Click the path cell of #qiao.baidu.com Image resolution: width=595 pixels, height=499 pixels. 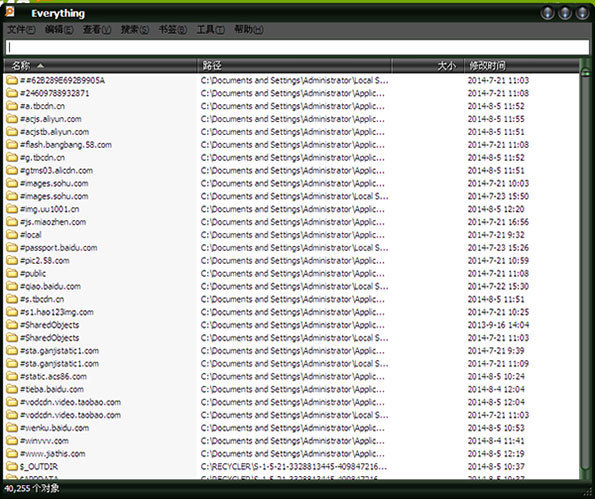coord(294,286)
